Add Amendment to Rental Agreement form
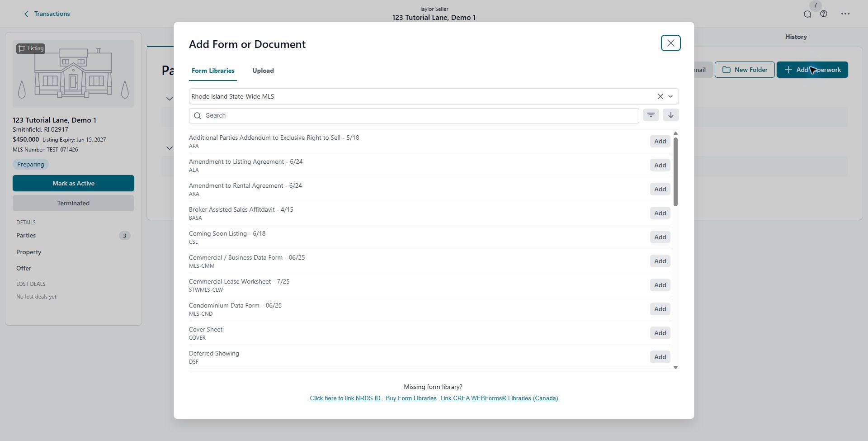The image size is (868, 441). (660, 189)
